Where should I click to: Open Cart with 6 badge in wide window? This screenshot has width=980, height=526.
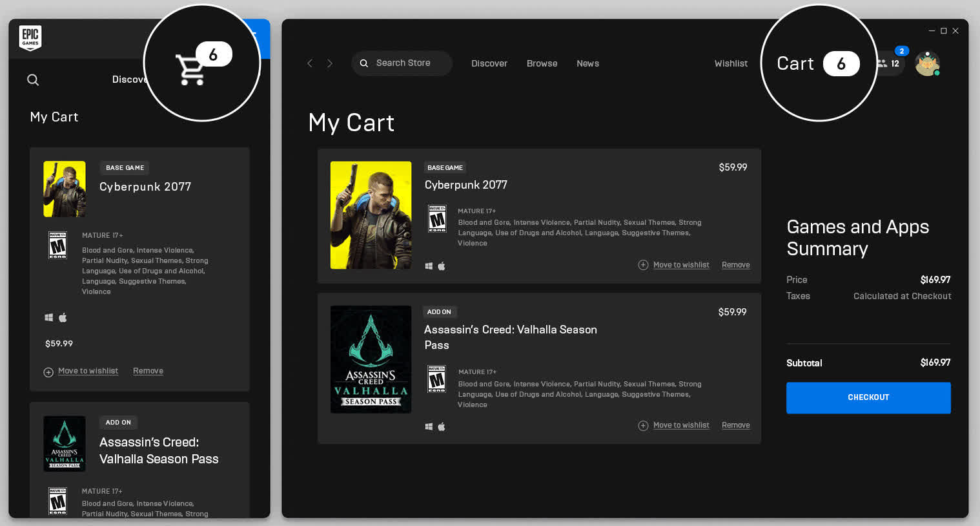818,63
